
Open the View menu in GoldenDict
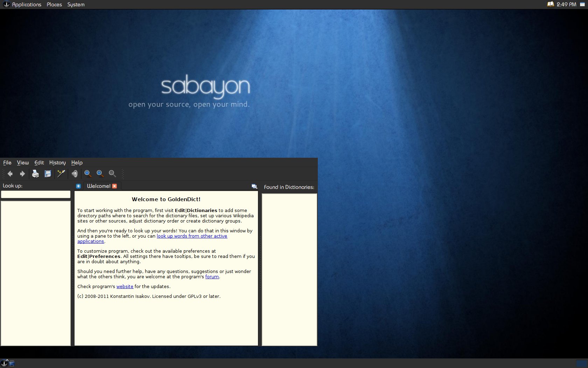point(23,163)
